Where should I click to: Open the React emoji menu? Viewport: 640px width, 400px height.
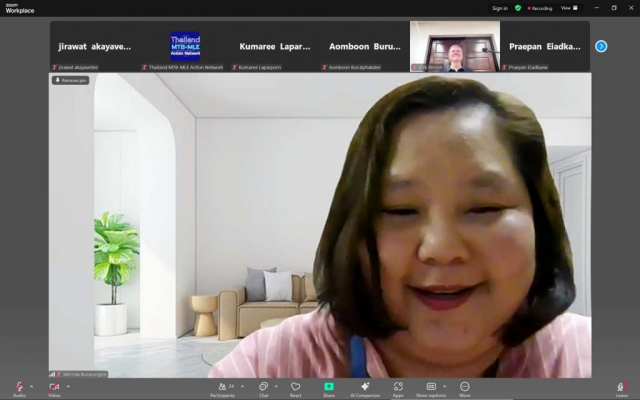pos(296,387)
